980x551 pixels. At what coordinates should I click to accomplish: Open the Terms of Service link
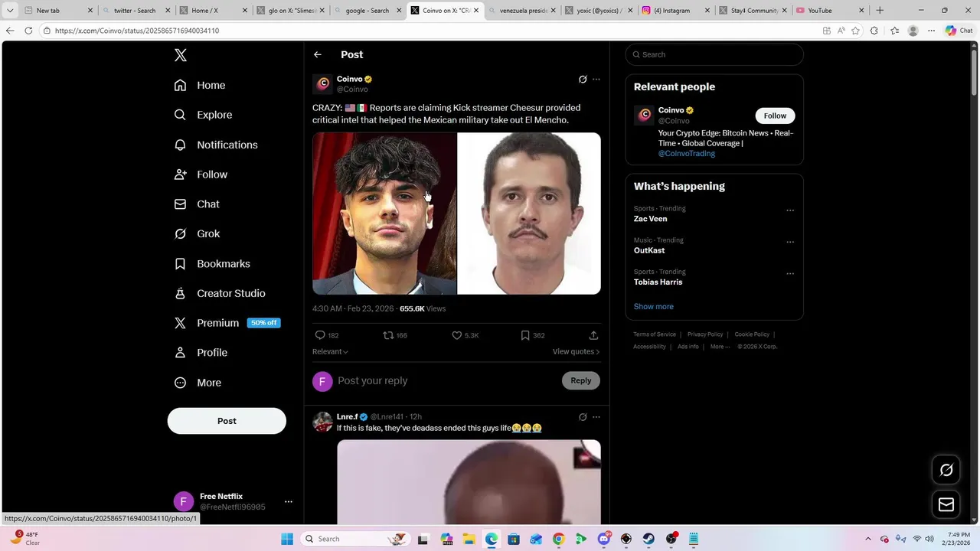click(655, 334)
